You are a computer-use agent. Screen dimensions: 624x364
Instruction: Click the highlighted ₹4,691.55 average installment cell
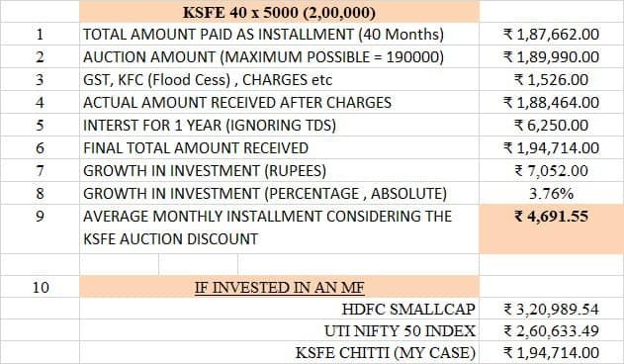(551, 228)
